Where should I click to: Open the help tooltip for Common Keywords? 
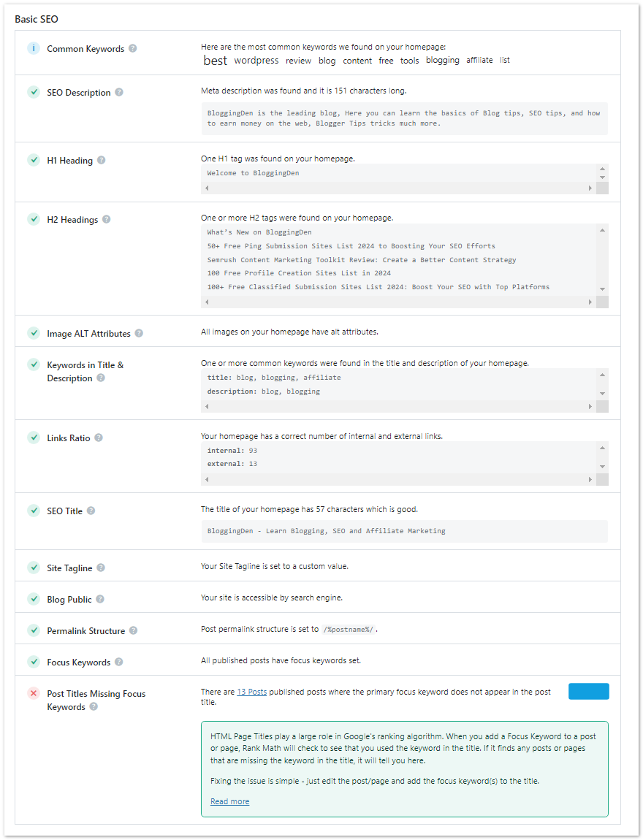click(132, 48)
